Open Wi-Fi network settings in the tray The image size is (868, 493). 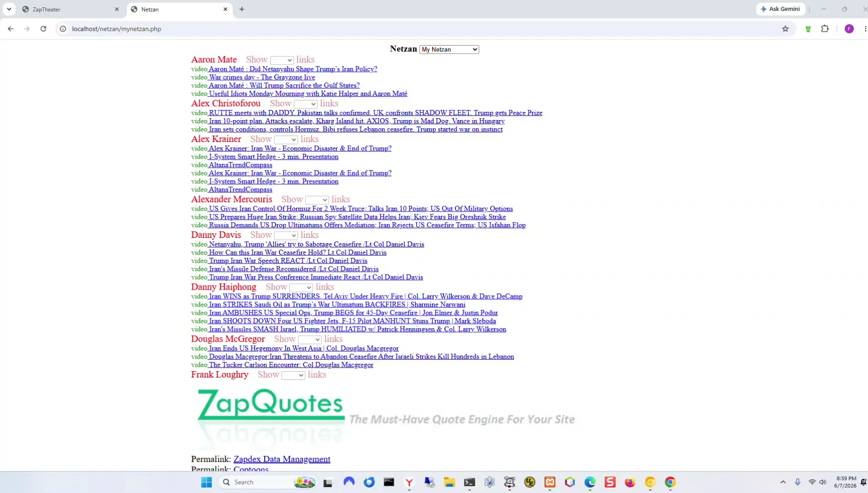coord(812,482)
